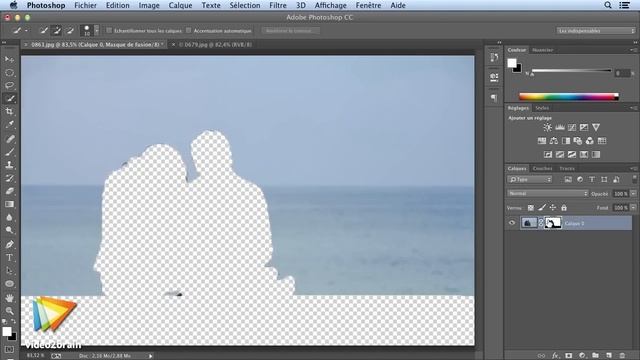The image size is (640, 360).
Task: Open the Normal blend mode dropdown
Action: coord(548,193)
